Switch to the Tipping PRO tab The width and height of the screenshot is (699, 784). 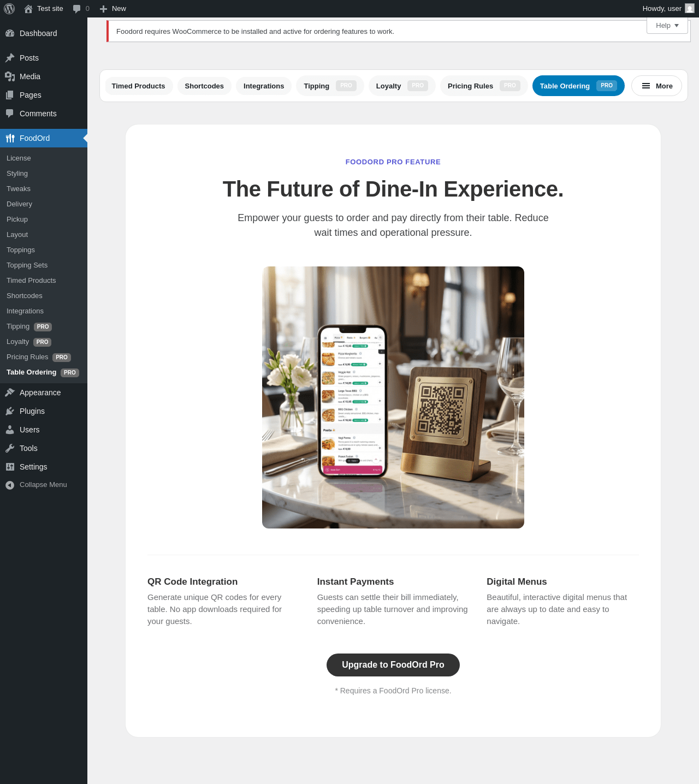click(x=330, y=86)
